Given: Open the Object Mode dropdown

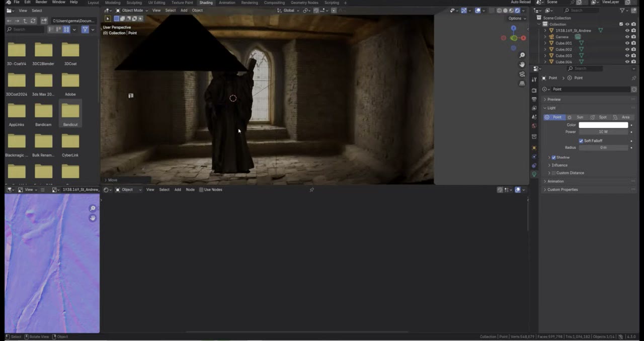Looking at the screenshot, I should (x=132, y=11).
